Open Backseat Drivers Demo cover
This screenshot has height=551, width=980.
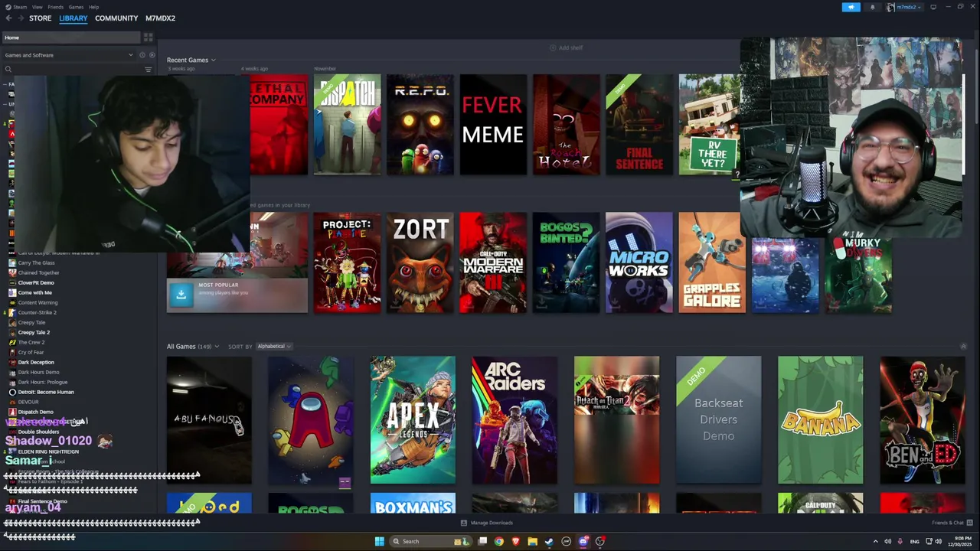pyautogui.click(x=718, y=420)
